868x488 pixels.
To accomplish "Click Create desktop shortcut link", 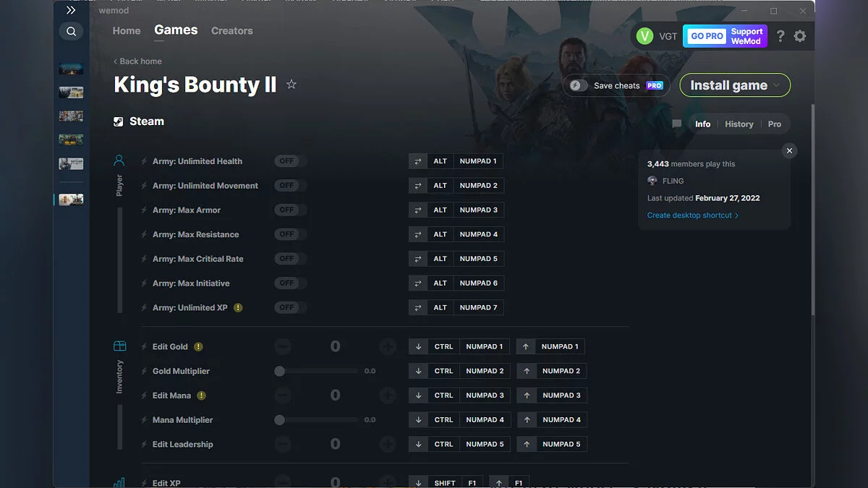I will pyautogui.click(x=693, y=215).
